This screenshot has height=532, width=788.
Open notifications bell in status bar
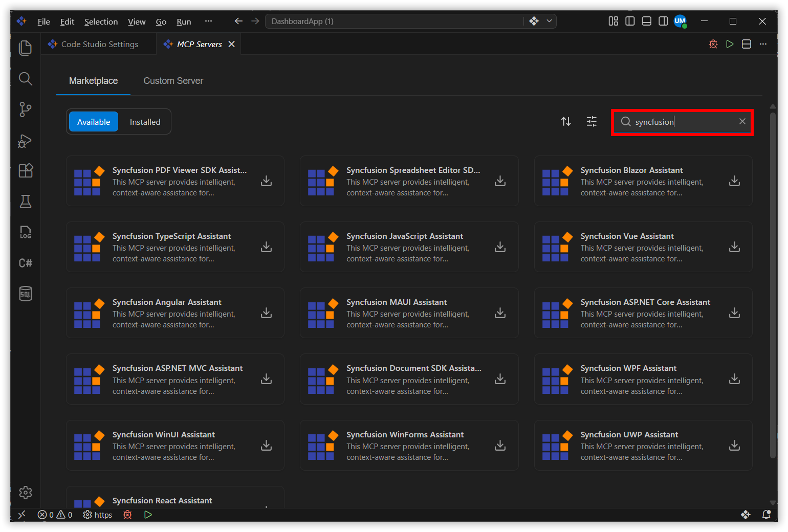(x=766, y=515)
